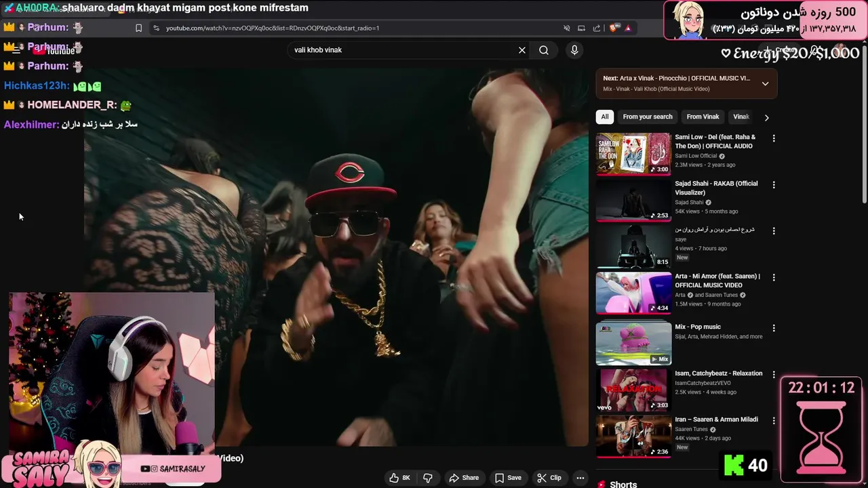Open Sajad Shahi RAKAB thumbnail
Image resolution: width=868 pixels, height=488 pixels.
pyautogui.click(x=633, y=200)
